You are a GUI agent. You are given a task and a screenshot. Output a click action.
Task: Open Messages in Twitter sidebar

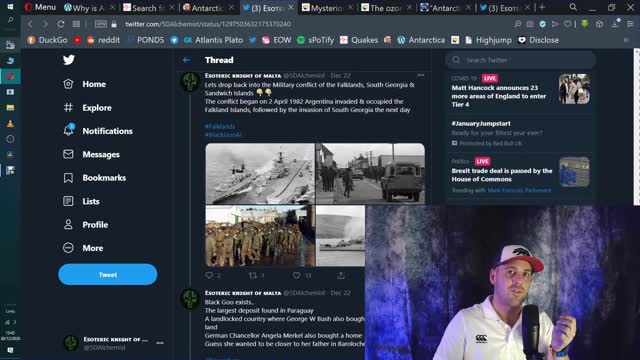tap(91, 154)
